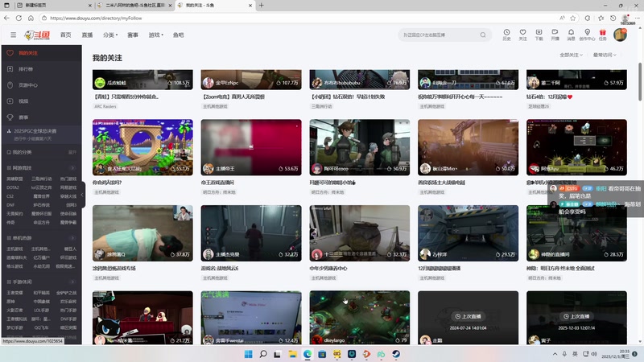This screenshot has width=644, height=362.
Task: Select 原神 in 手游休闲 list
Action: click(10, 301)
